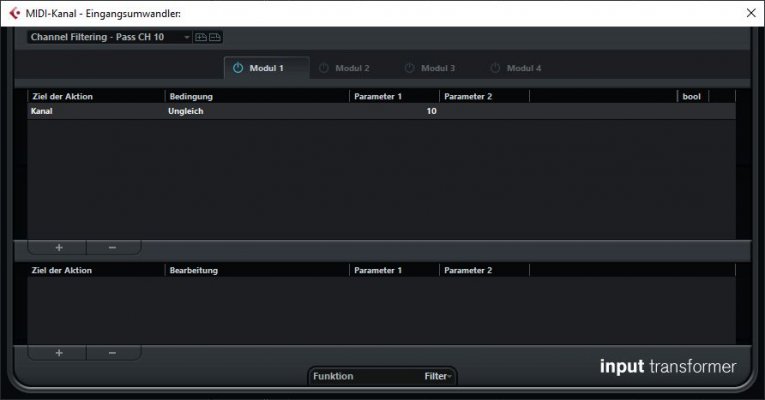This screenshot has width=765, height=400.
Task: Click the Cubase logo in title bar
Action: pyautogui.click(x=15, y=13)
